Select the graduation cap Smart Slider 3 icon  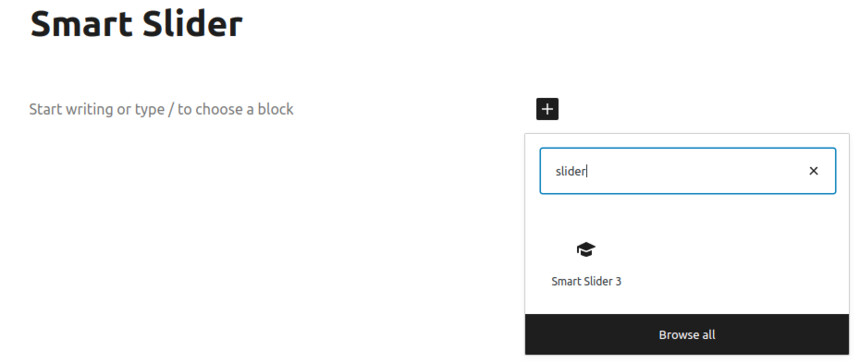coord(586,249)
